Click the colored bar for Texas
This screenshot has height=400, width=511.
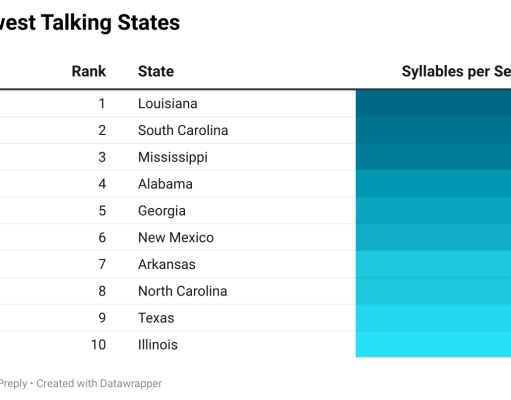(x=433, y=318)
